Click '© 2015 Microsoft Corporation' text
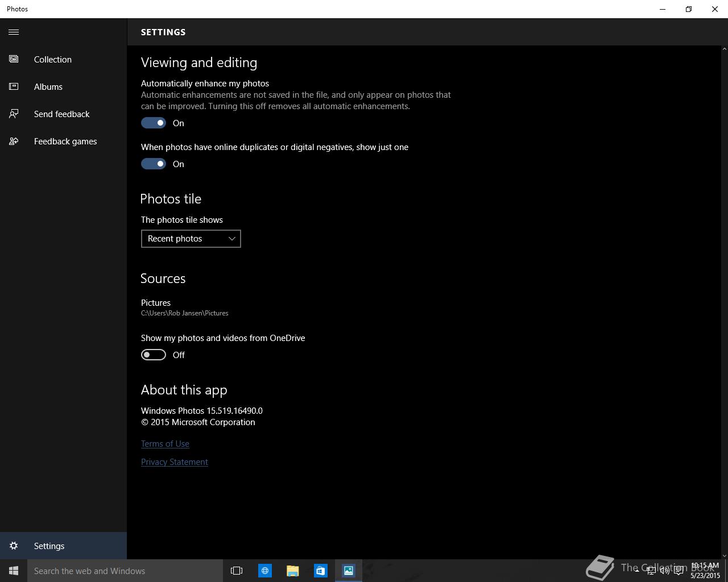 click(198, 422)
